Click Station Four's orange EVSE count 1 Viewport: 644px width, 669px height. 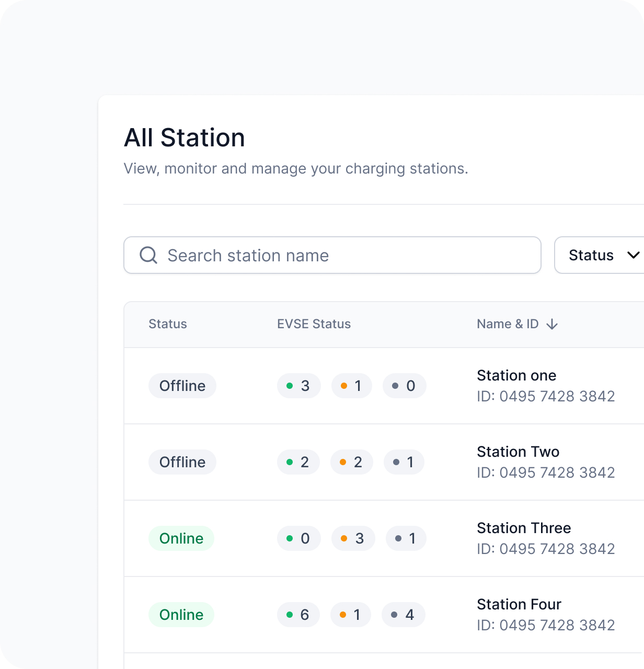[351, 615]
